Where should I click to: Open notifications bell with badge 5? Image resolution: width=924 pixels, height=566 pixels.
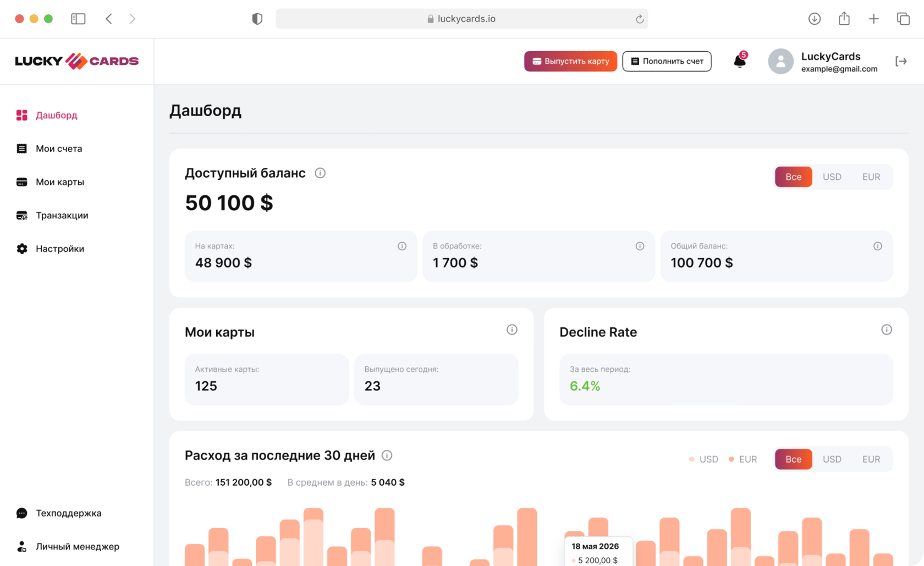[740, 61]
